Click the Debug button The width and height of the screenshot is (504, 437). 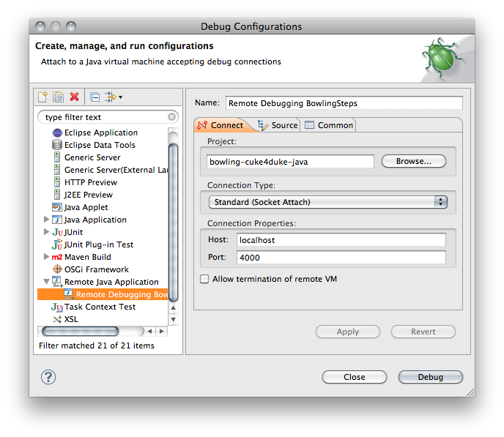coord(431,377)
